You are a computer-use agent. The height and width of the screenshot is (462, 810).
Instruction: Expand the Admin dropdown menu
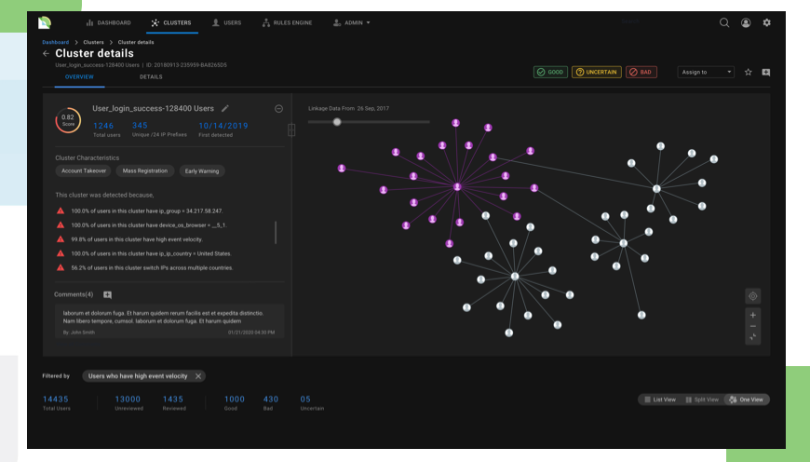(352, 23)
